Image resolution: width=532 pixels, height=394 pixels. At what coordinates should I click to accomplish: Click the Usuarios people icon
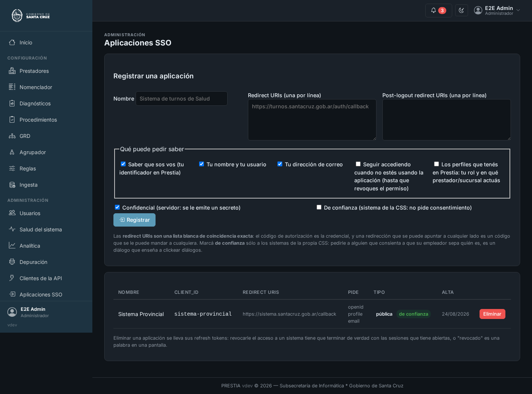(12, 213)
